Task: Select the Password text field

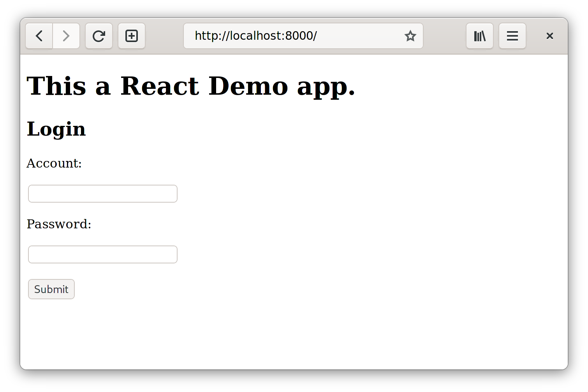Action: (103, 254)
